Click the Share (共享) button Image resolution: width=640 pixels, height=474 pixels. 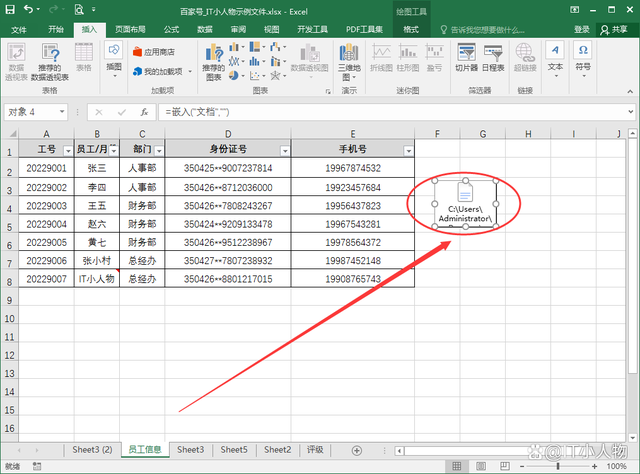pyautogui.click(x=614, y=29)
